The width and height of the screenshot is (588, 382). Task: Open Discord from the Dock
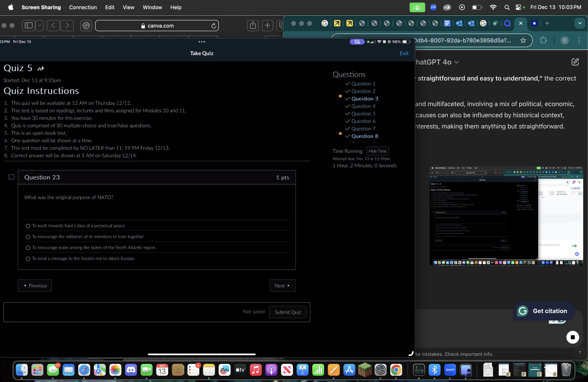point(131,370)
